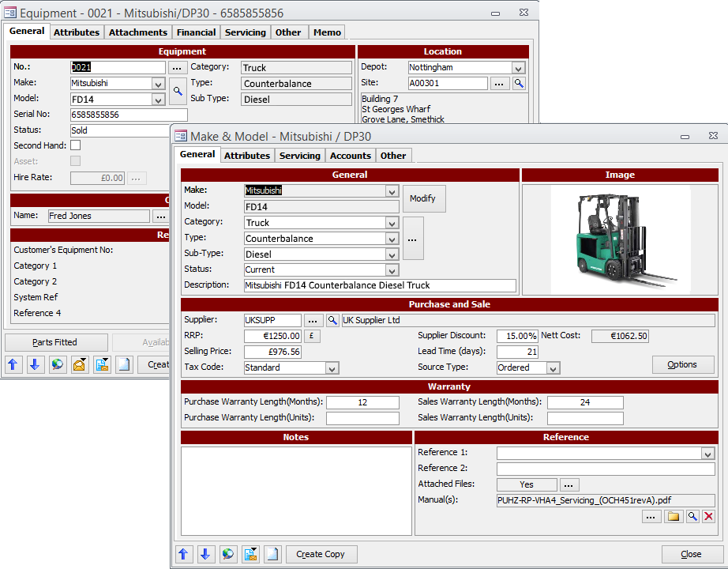Click ellipsis next to Attached Files Yes
Screen dimensions: 728x569
569,485
